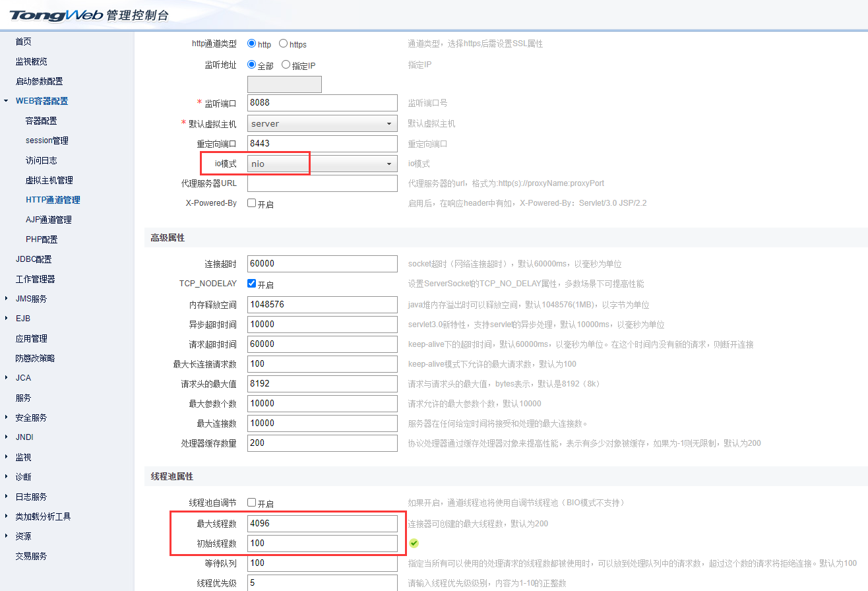Screen dimensions: 868x591
Task: Expand the JNDI node arrow
Action: tap(6, 437)
